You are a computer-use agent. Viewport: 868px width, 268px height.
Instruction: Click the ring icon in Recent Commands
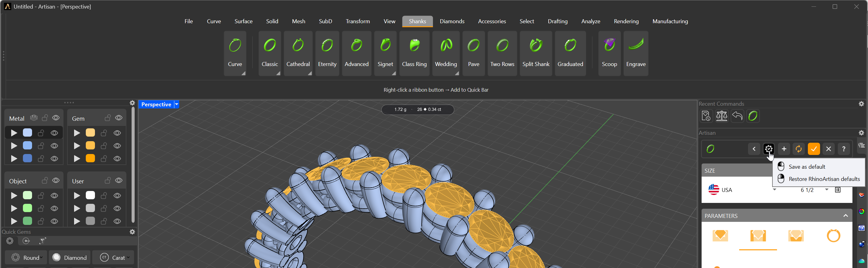click(753, 116)
